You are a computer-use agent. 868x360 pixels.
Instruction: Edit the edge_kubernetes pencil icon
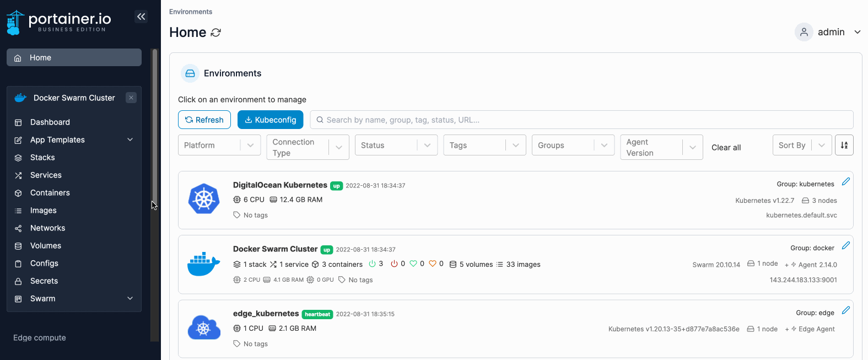(846, 310)
